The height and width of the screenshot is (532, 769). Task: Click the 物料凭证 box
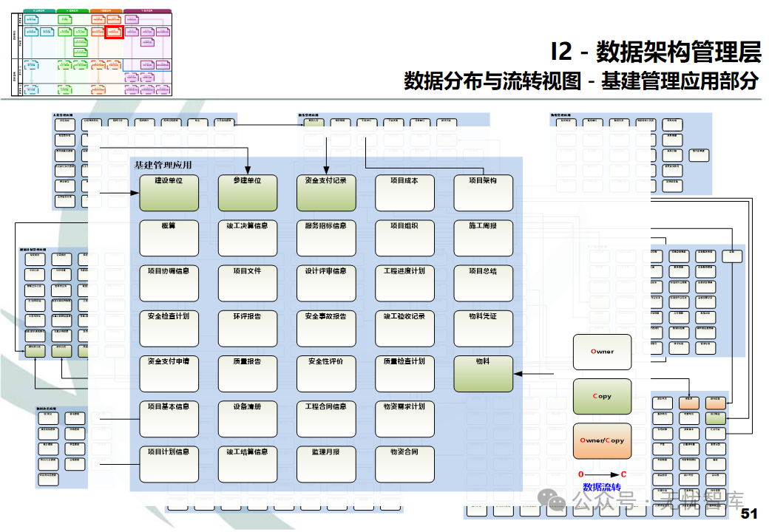pyautogui.click(x=483, y=329)
